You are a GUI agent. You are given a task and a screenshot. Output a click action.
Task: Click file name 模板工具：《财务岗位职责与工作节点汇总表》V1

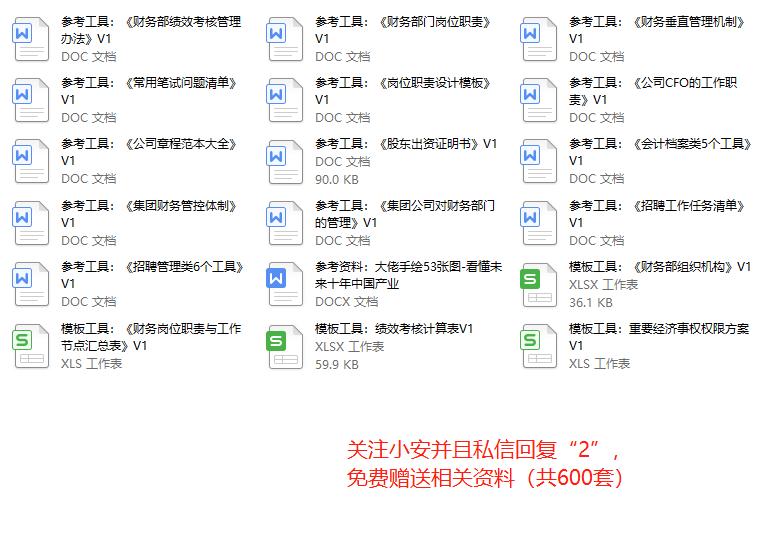[151, 337]
